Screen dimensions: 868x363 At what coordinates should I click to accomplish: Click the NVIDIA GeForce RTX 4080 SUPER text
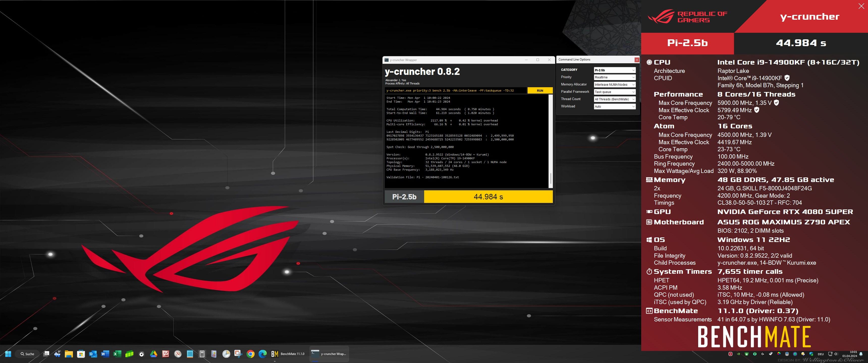(x=785, y=212)
